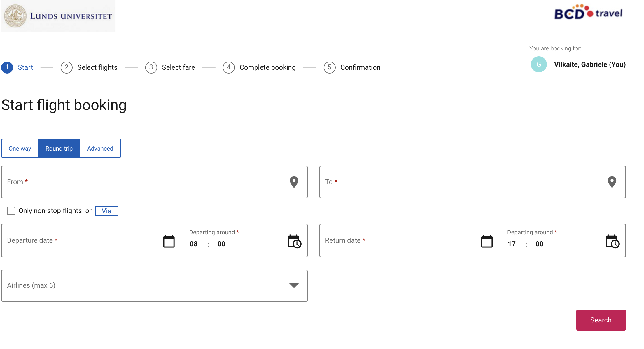Image resolution: width=644 pixels, height=349 pixels.
Task: Click the return time clock-calendar icon
Action: (x=612, y=241)
